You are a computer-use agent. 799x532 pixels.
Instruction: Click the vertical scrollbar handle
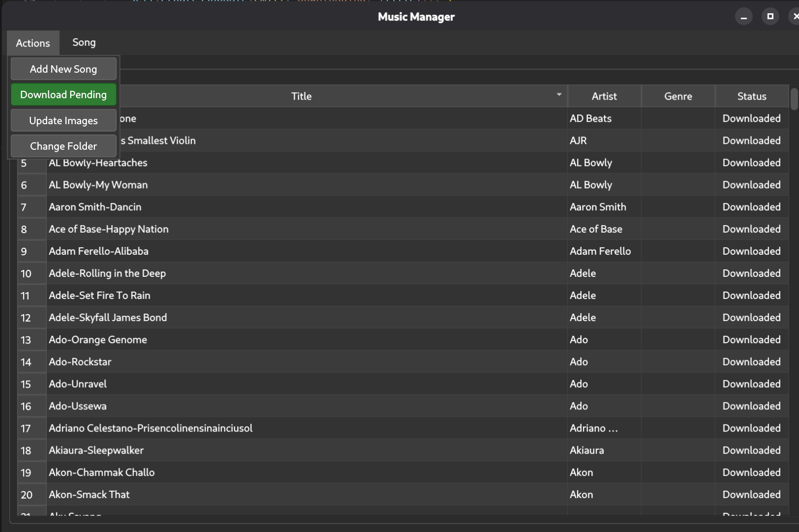tap(794, 99)
